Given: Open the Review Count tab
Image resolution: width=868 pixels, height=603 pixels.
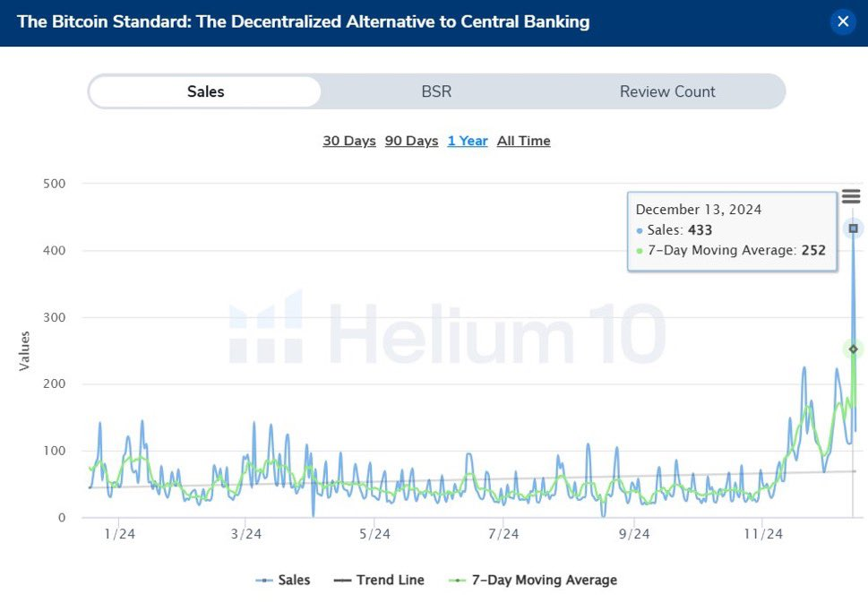Looking at the screenshot, I should (x=667, y=91).
